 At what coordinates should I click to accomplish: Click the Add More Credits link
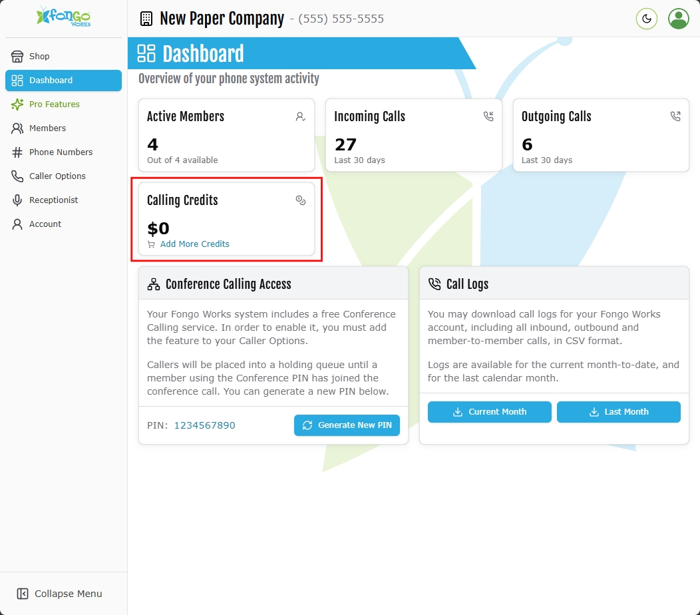[x=194, y=244]
